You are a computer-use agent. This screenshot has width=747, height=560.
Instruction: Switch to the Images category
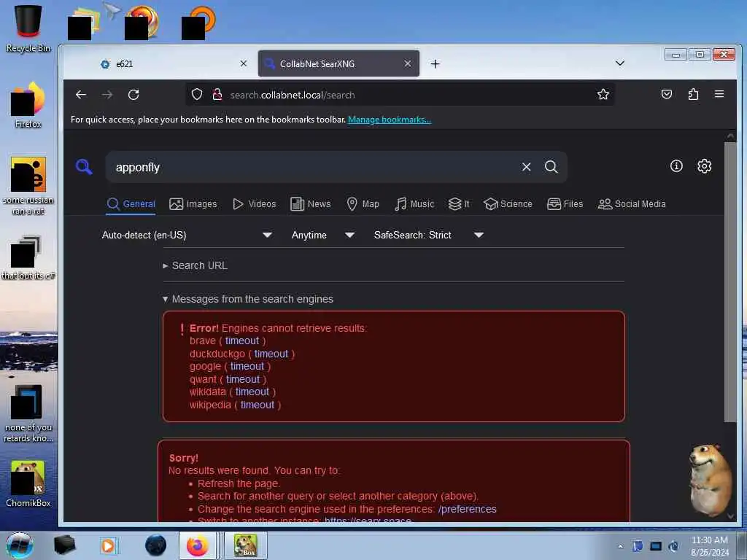(x=193, y=204)
